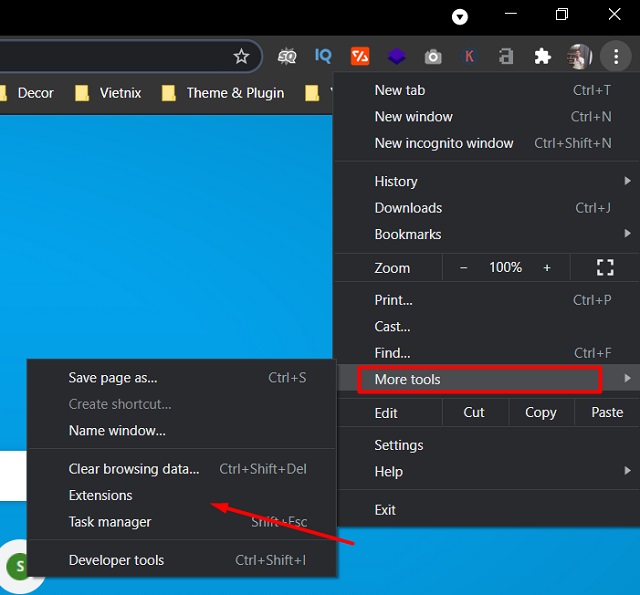
Task: Expand the More tools submenu
Action: coord(487,380)
